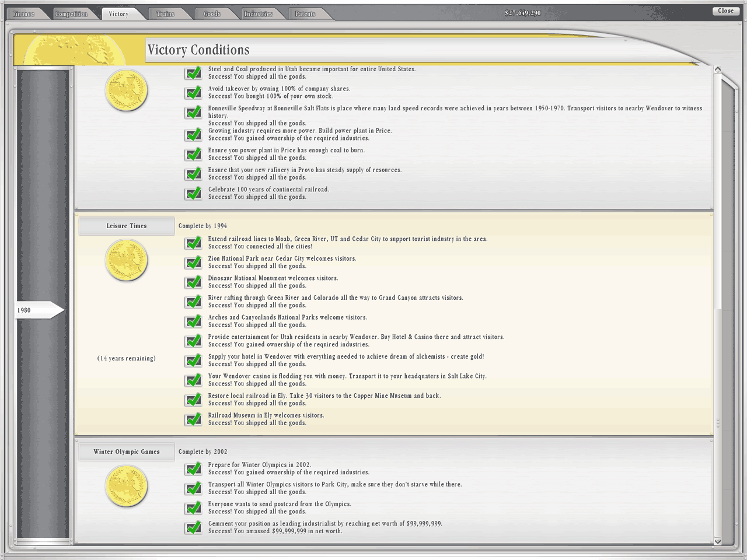Click checkmark for Celebrate 100 years goal

coord(193,193)
